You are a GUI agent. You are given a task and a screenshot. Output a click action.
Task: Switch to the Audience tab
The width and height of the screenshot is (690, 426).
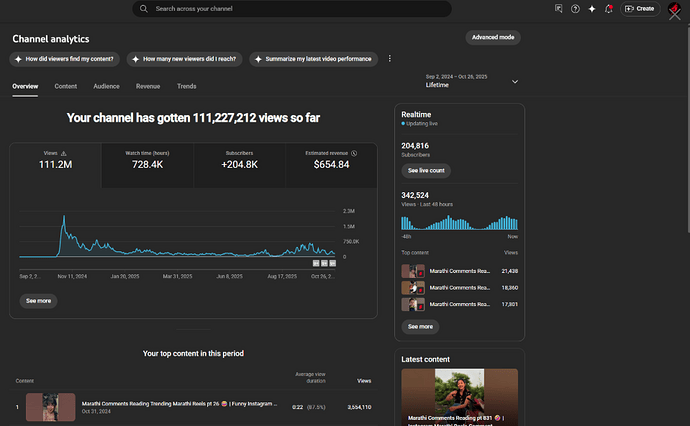106,87
